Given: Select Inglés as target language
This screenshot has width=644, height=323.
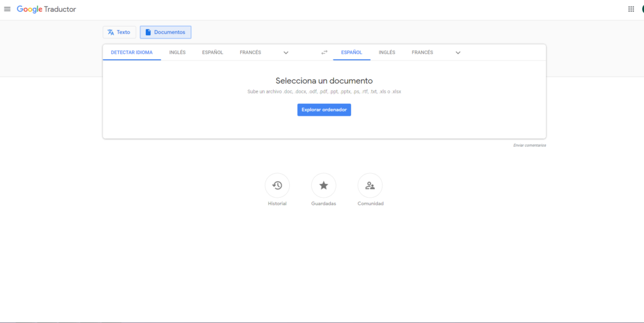Looking at the screenshot, I should 387,52.
